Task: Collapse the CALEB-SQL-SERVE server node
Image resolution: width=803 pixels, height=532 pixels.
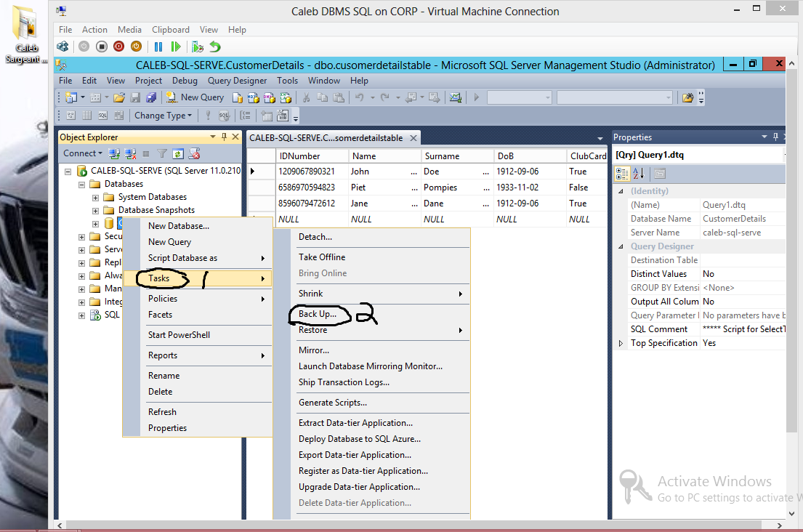Action: point(68,172)
